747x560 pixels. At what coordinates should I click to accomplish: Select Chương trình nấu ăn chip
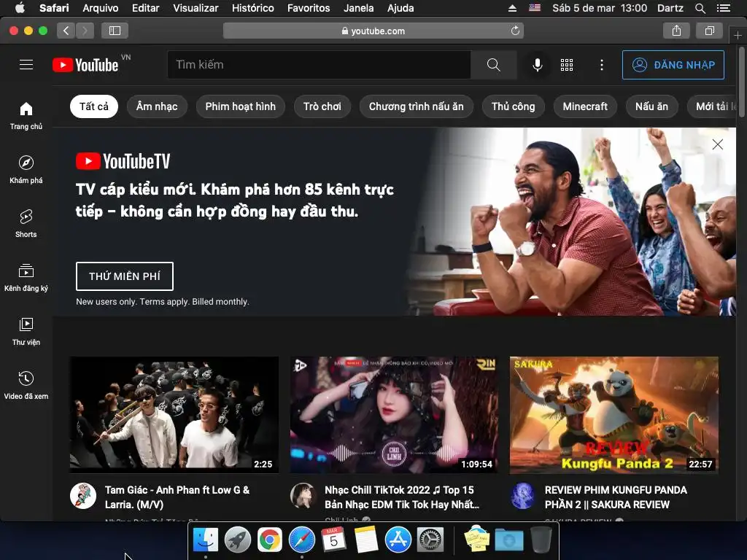click(x=416, y=106)
